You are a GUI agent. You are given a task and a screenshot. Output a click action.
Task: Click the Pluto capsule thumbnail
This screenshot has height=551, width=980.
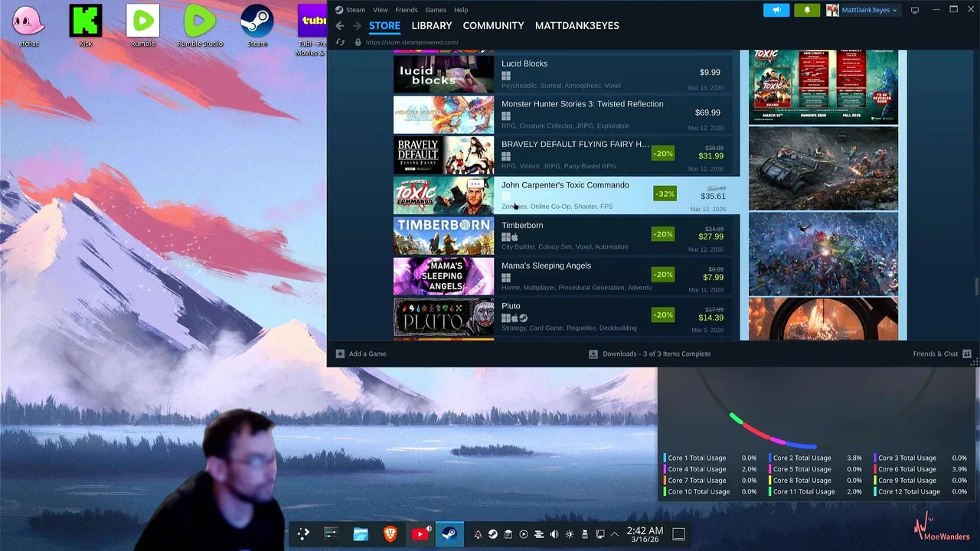pos(444,317)
